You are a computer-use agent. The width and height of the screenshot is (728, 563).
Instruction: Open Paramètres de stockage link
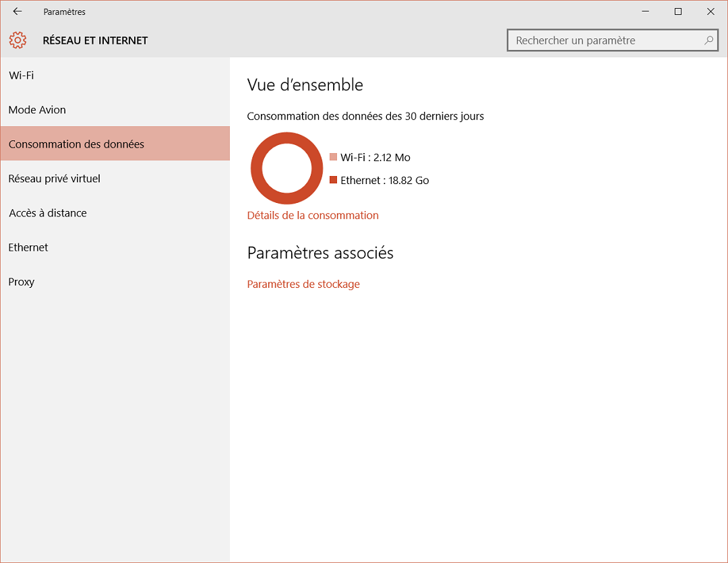pyautogui.click(x=303, y=285)
